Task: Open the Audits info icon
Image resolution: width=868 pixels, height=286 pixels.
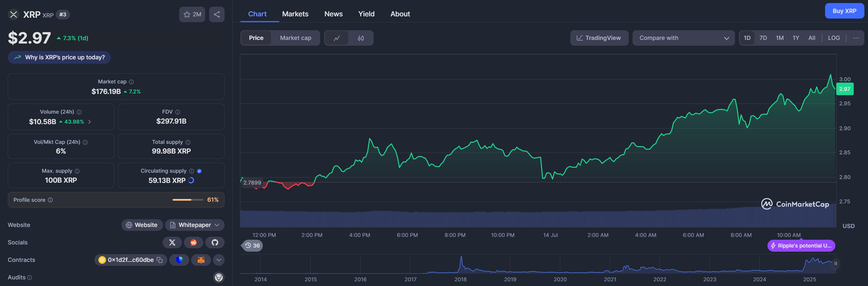Action: click(29, 278)
